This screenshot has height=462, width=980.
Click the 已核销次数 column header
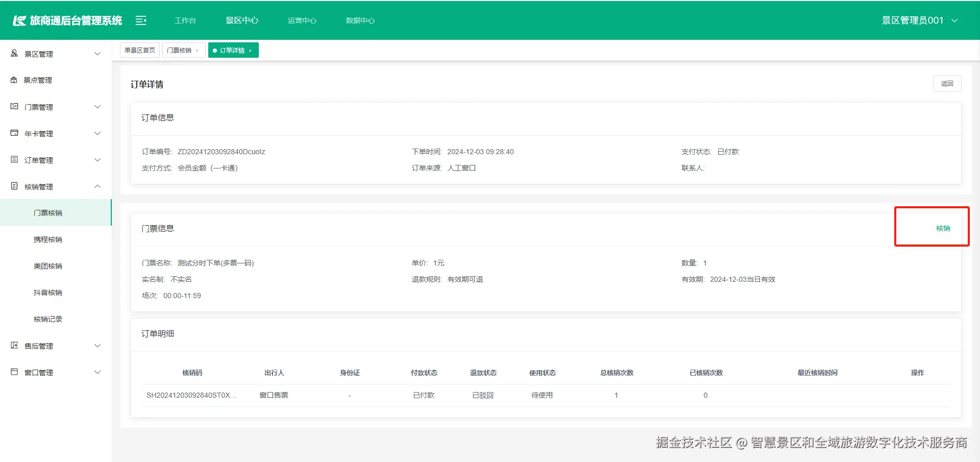click(706, 373)
